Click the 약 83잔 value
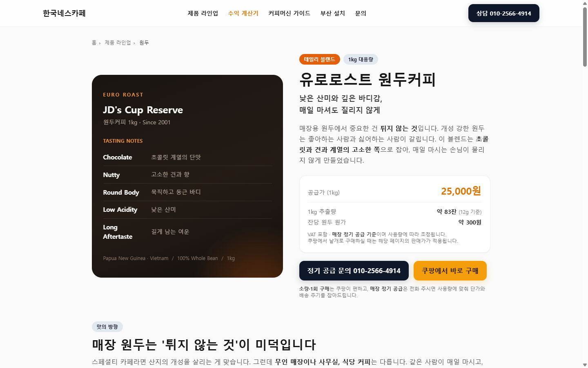This screenshot has width=588, height=368. 447,212
